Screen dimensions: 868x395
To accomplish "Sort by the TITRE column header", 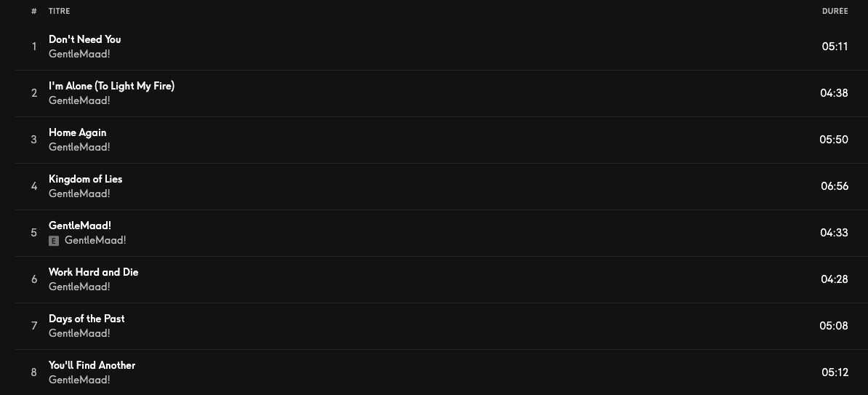I will point(59,11).
